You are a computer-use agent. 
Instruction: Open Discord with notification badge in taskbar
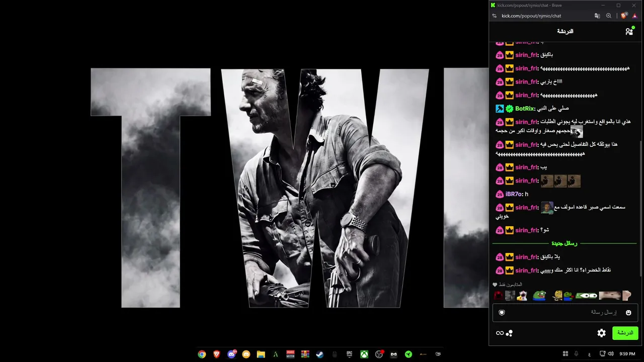(231, 354)
